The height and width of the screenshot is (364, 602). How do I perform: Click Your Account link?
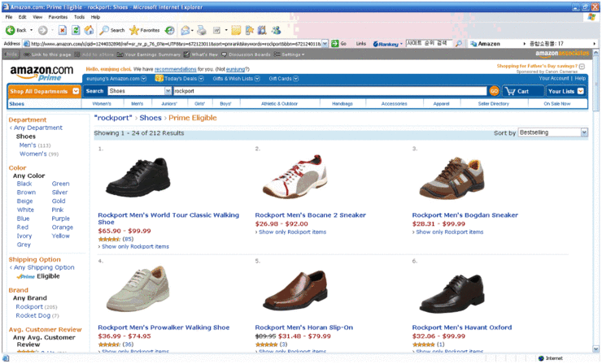[x=554, y=78]
